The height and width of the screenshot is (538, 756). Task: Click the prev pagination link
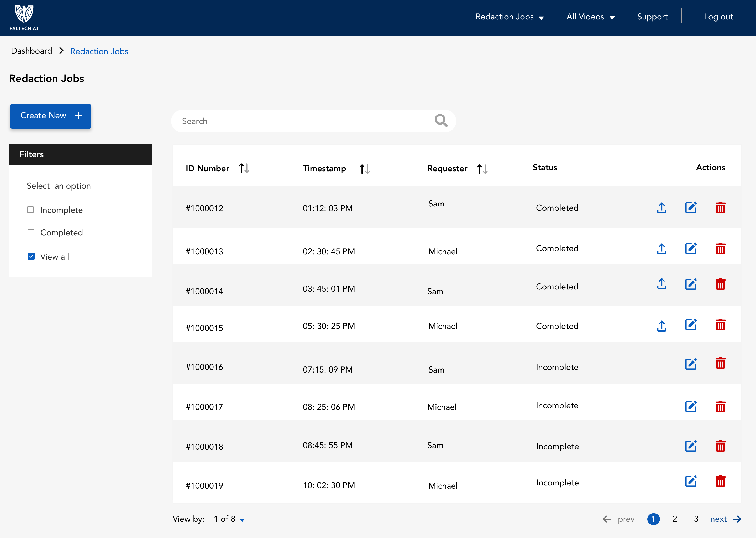point(618,519)
